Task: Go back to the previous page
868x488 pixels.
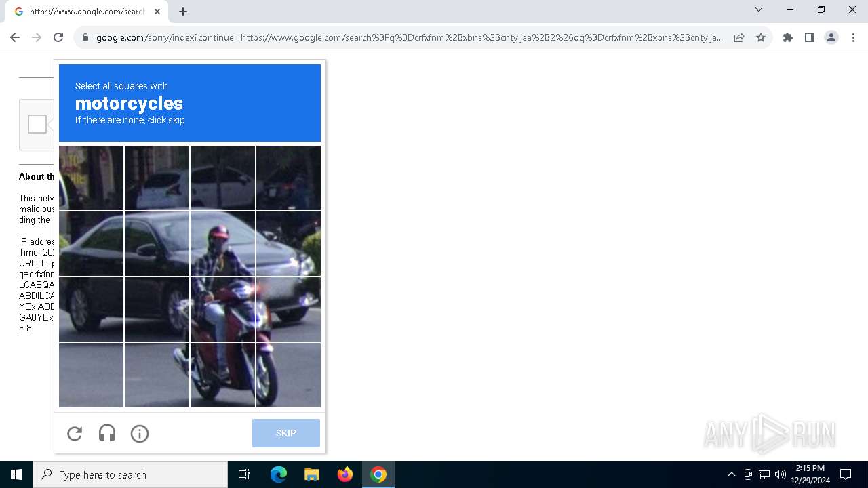Action: tap(15, 37)
